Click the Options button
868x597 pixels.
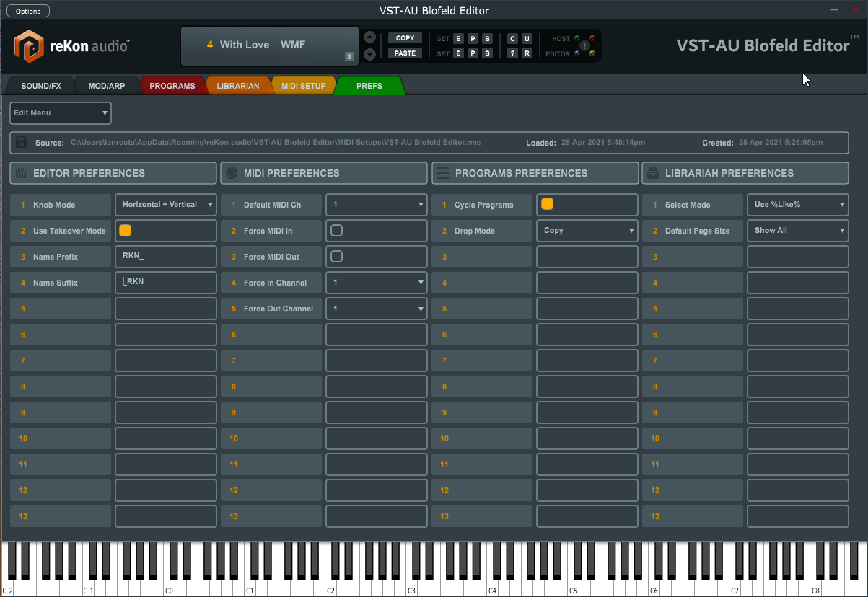28,11
